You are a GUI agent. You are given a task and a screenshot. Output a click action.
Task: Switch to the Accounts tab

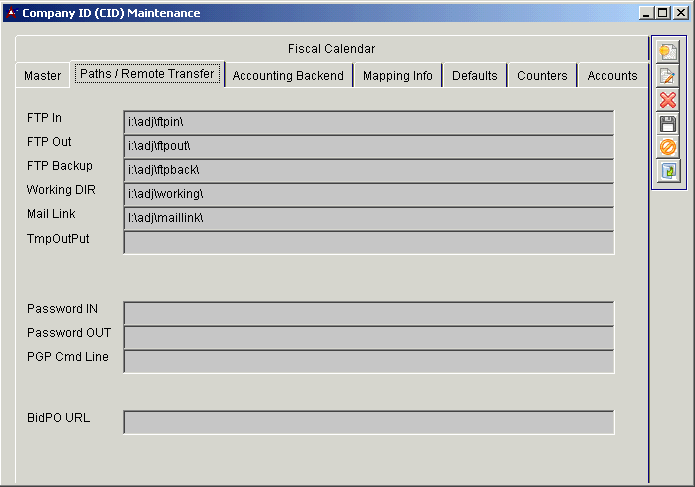coord(612,76)
